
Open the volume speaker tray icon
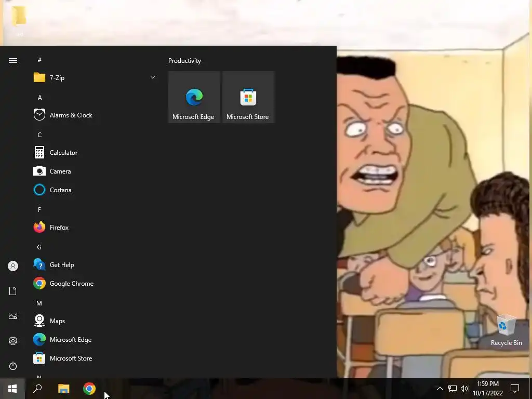[464, 389]
